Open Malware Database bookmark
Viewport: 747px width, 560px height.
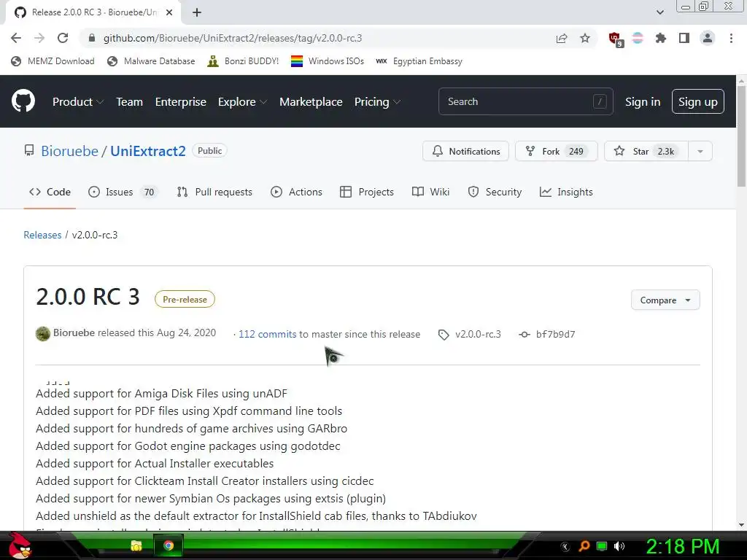151,61
